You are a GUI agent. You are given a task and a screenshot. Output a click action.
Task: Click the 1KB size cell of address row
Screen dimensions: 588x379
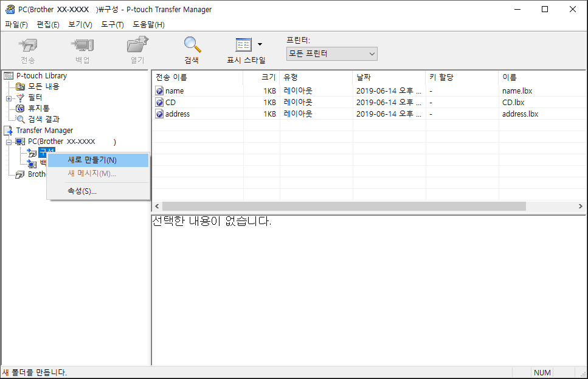point(269,114)
